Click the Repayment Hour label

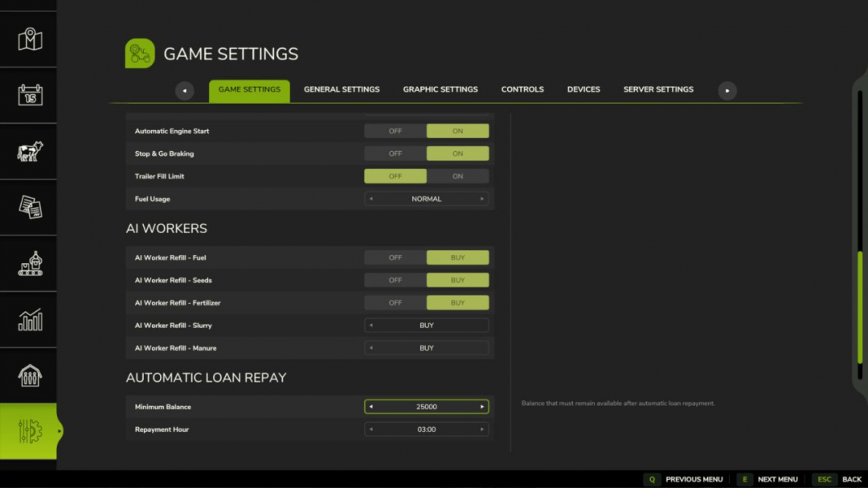[x=162, y=429]
